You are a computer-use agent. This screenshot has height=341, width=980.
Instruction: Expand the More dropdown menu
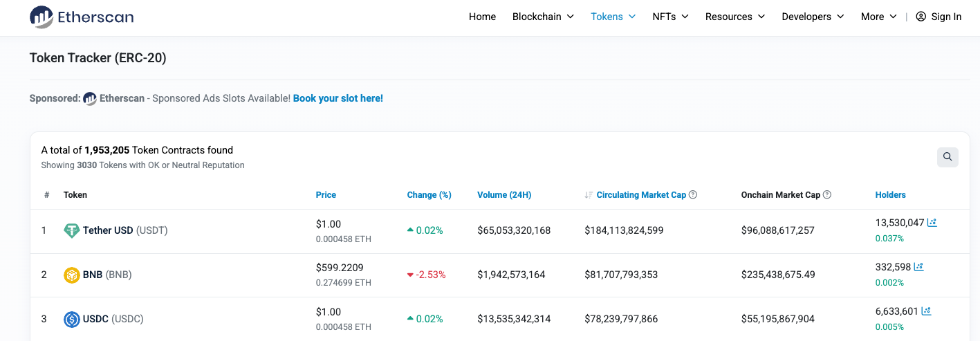pos(878,17)
